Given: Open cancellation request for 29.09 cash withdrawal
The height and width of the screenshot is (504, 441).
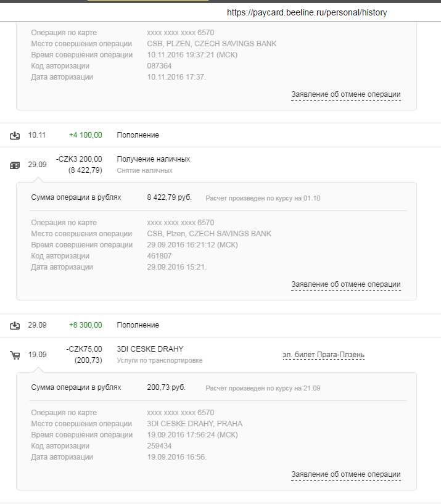Looking at the screenshot, I should (x=346, y=284).
